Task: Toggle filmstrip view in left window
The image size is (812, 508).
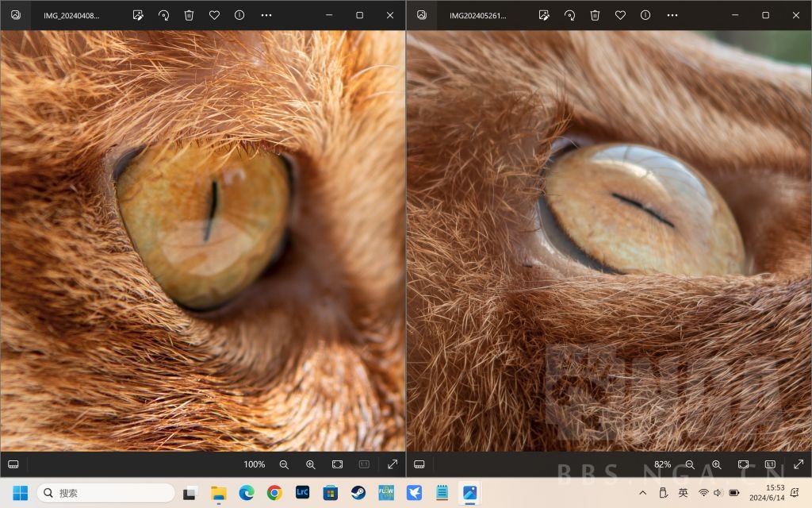Action: [13, 464]
